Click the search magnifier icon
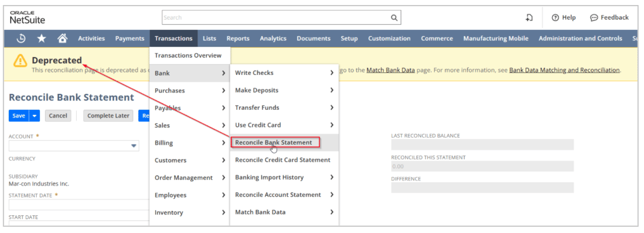 (394, 18)
